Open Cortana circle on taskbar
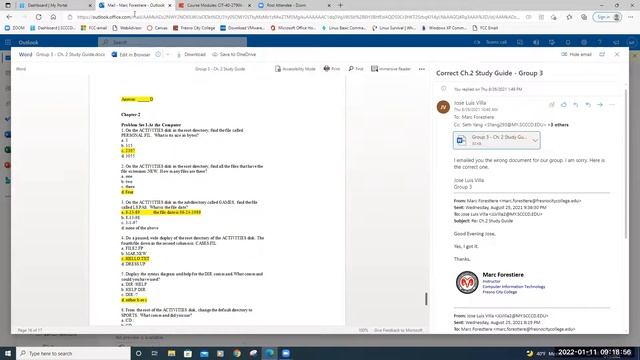 [x=138, y=353]
